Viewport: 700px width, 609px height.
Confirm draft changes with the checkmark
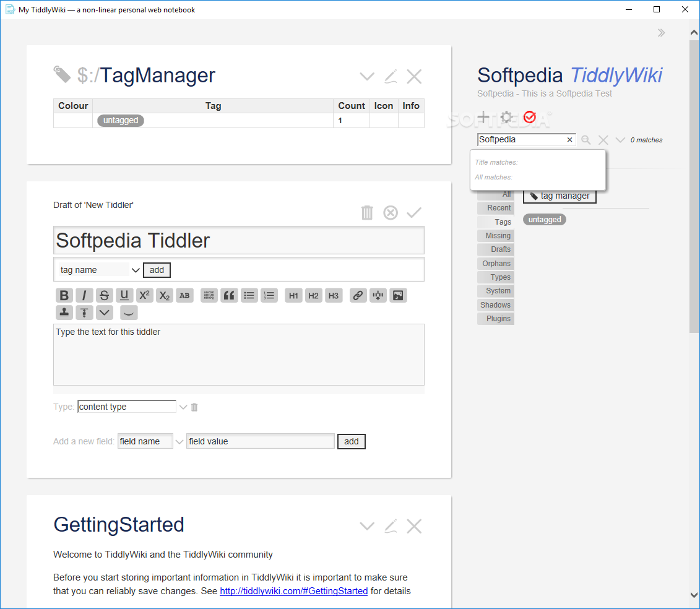pyautogui.click(x=414, y=212)
